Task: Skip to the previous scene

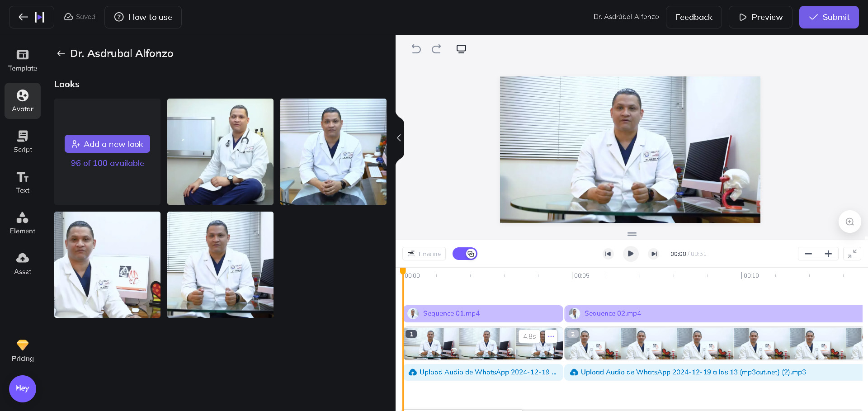Action: tap(608, 254)
